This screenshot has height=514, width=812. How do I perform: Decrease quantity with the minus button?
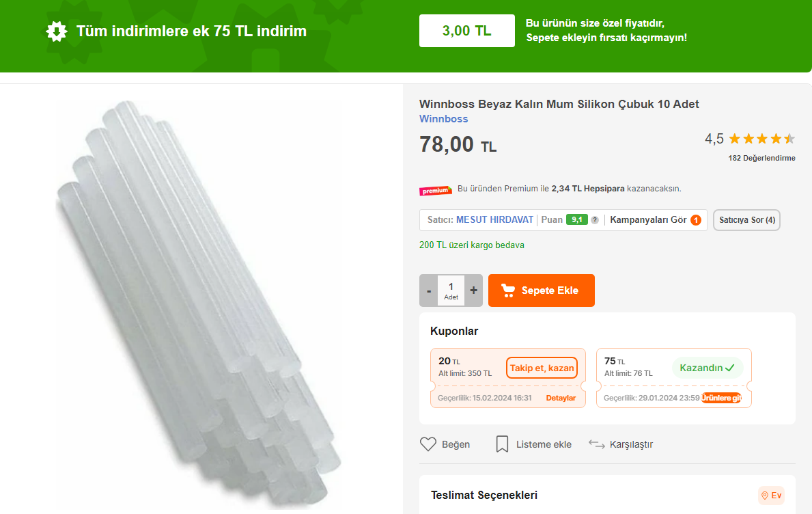(x=429, y=290)
